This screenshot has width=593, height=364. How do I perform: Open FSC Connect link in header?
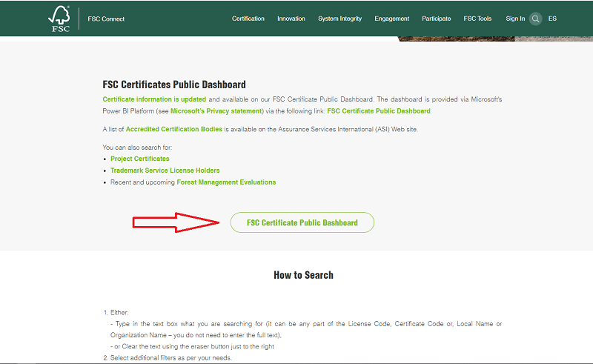(107, 19)
